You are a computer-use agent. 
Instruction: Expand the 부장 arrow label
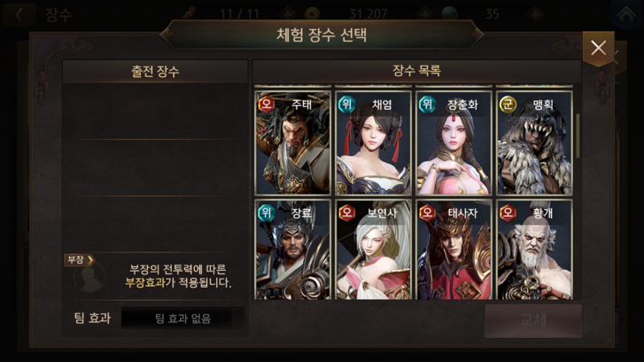pyautogui.click(x=79, y=260)
